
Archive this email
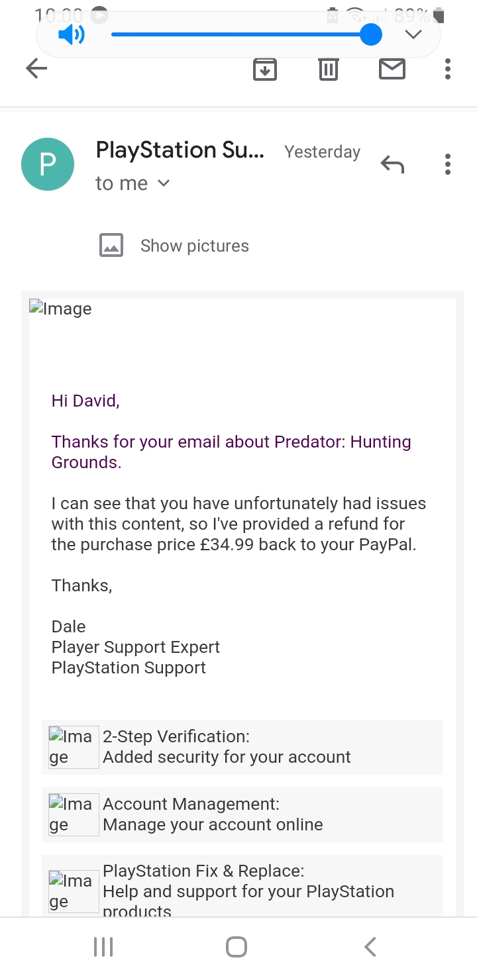[265, 68]
